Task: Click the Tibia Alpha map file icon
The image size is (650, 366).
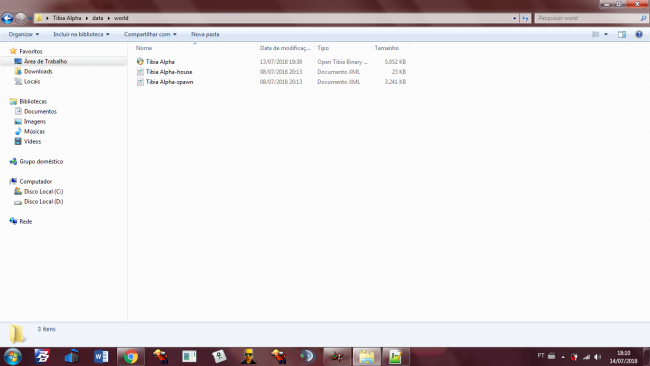Action: 140,61
